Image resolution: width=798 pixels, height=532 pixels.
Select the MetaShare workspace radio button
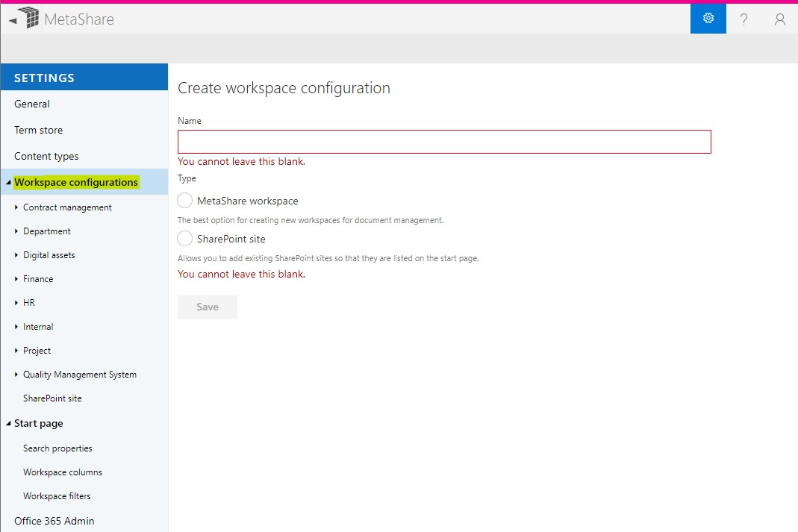(x=185, y=201)
